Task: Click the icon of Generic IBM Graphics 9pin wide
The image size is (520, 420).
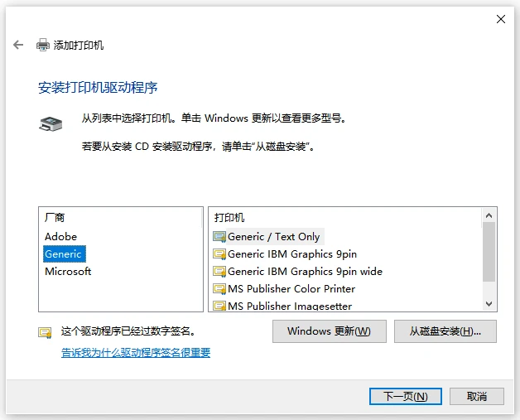Action: [x=219, y=272]
